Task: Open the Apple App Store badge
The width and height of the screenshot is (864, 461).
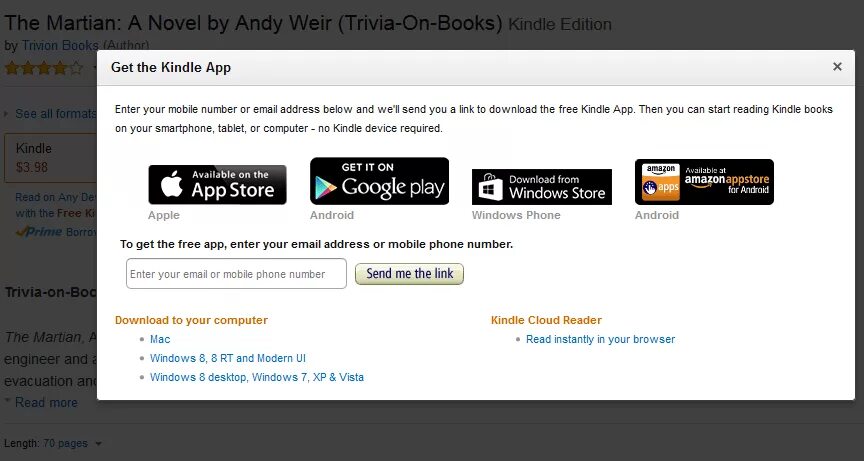Action: click(217, 185)
